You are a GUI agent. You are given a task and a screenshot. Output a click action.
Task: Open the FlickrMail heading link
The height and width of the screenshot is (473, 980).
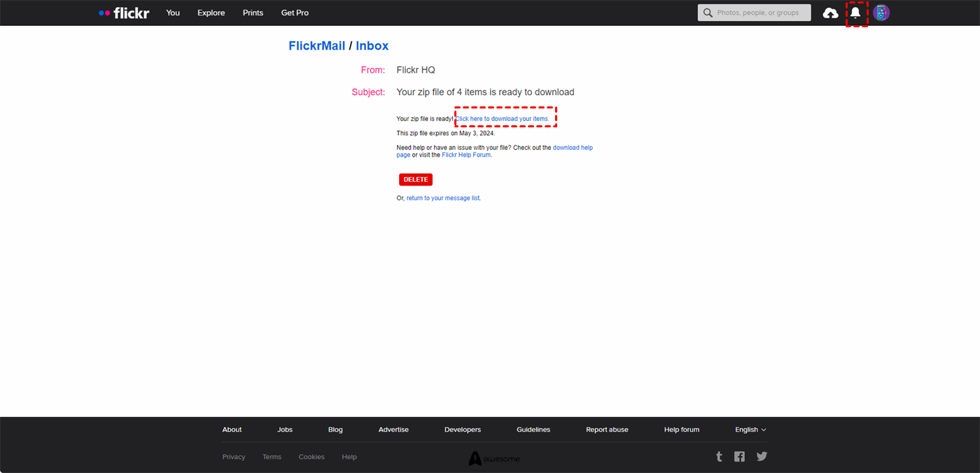(x=317, y=45)
